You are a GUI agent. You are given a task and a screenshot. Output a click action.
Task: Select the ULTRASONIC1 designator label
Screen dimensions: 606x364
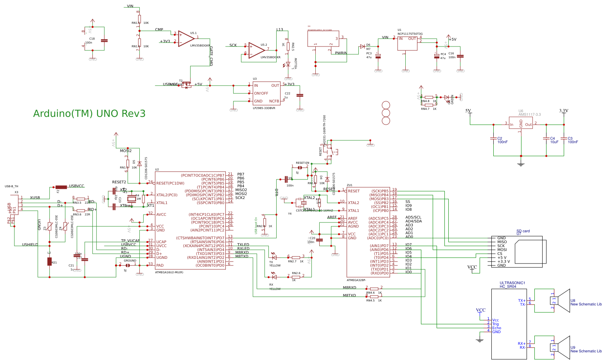pos(512,283)
